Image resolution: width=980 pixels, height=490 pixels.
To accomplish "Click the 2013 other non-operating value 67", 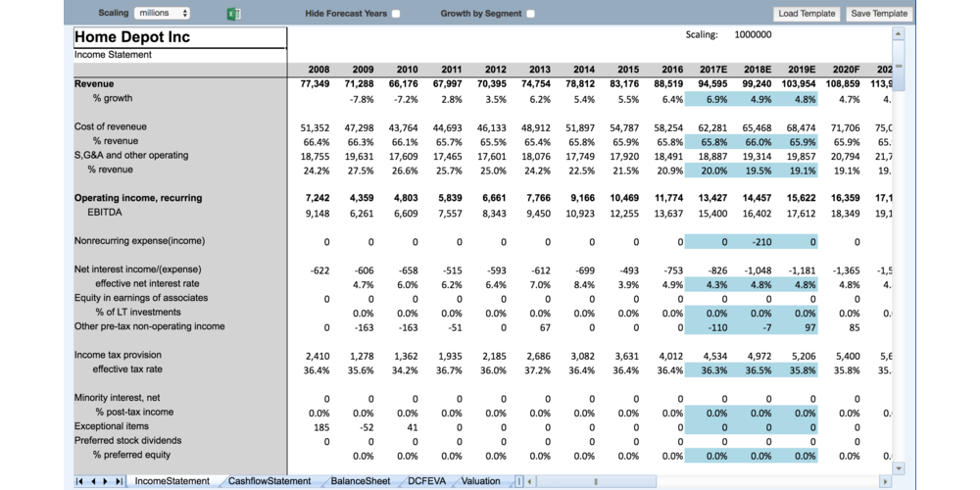I will tap(545, 327).
